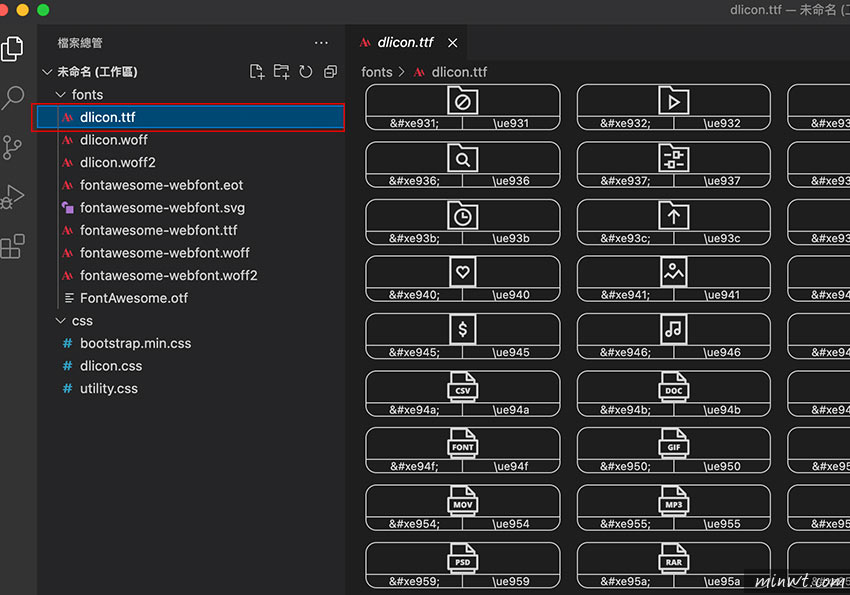
Task: Click the RAR file glyph
Action: point(674,558)
